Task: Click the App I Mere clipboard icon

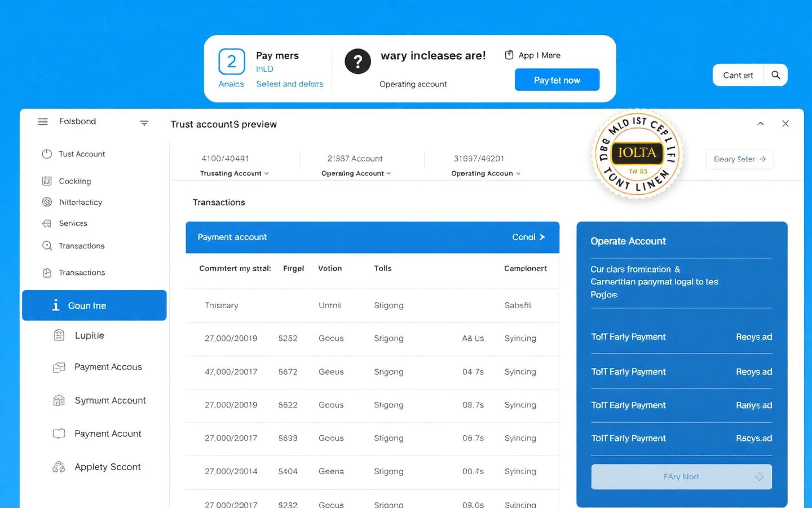Action: pyautogui.click(x=509, y=55)
